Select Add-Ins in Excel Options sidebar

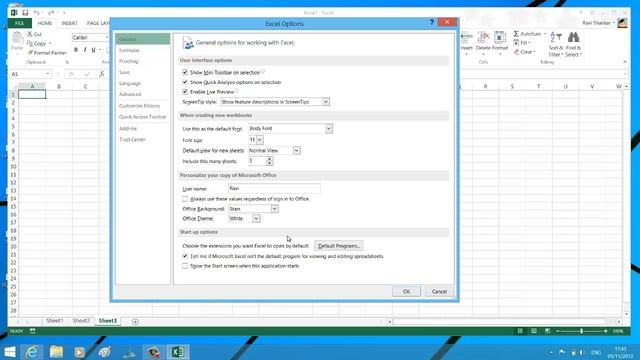(128, 129)
